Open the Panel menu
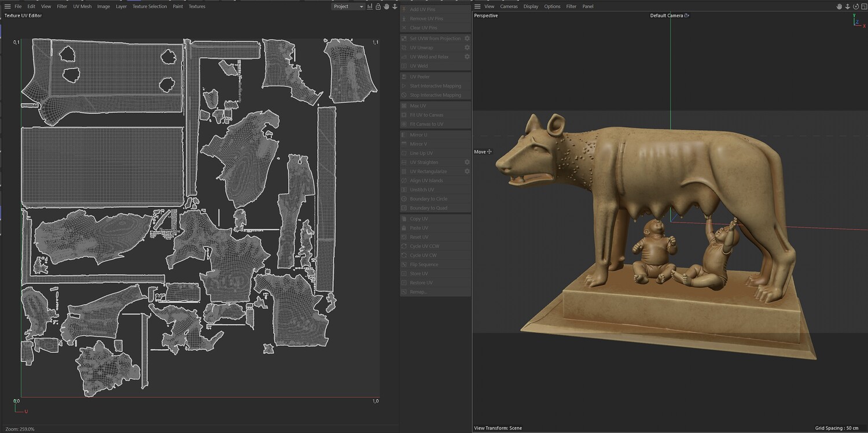This screenshot has width=868, height=433. pyautogui.click(x=588, y=6)
